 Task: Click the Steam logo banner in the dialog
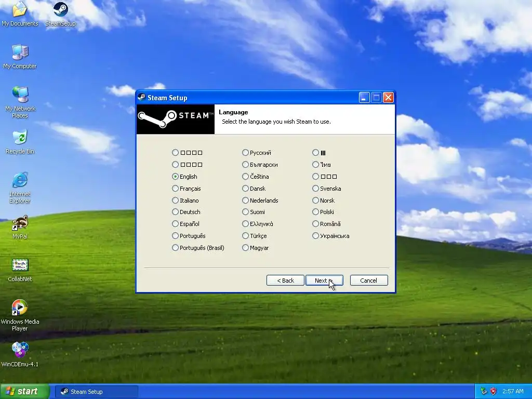click(x=176, y=119)
